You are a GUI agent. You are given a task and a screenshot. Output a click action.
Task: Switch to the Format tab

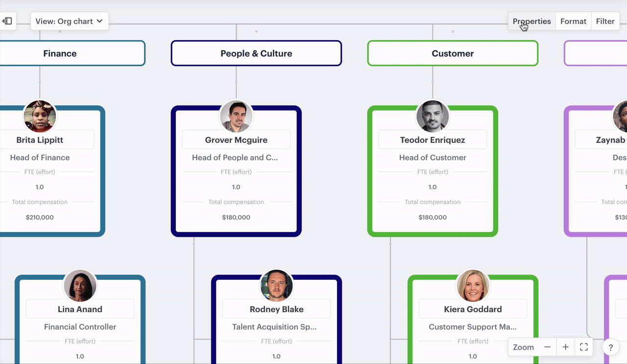coord(573,21)
